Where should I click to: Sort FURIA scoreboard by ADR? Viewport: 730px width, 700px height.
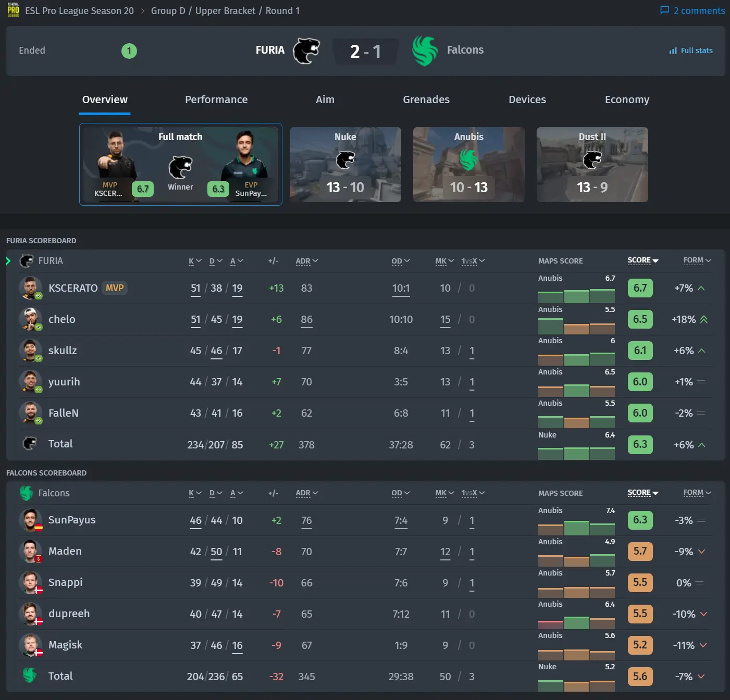pos(307,261)
